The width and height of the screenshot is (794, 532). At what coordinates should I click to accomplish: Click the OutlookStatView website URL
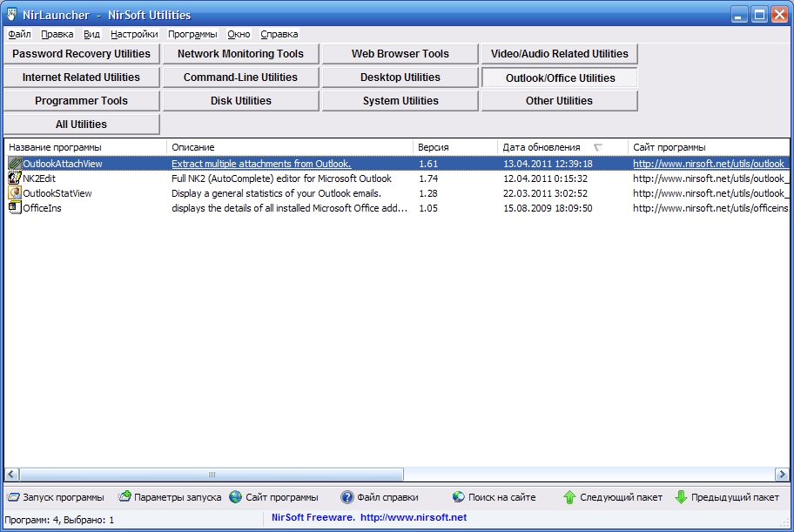710,193
